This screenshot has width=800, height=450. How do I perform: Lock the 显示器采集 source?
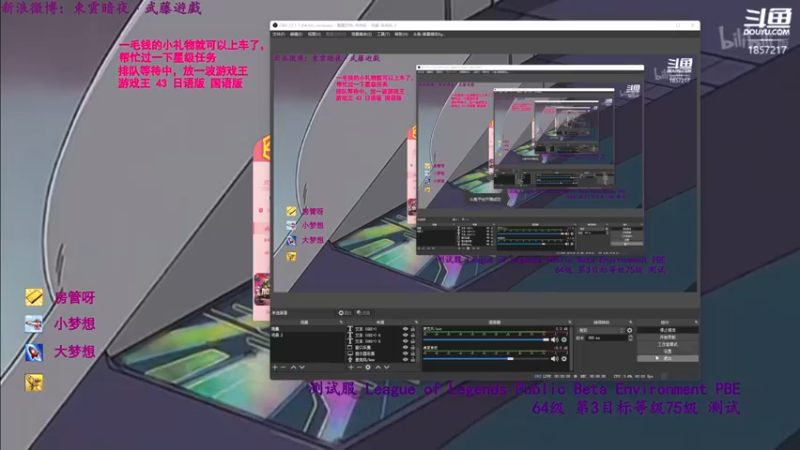tap(413, 354)
